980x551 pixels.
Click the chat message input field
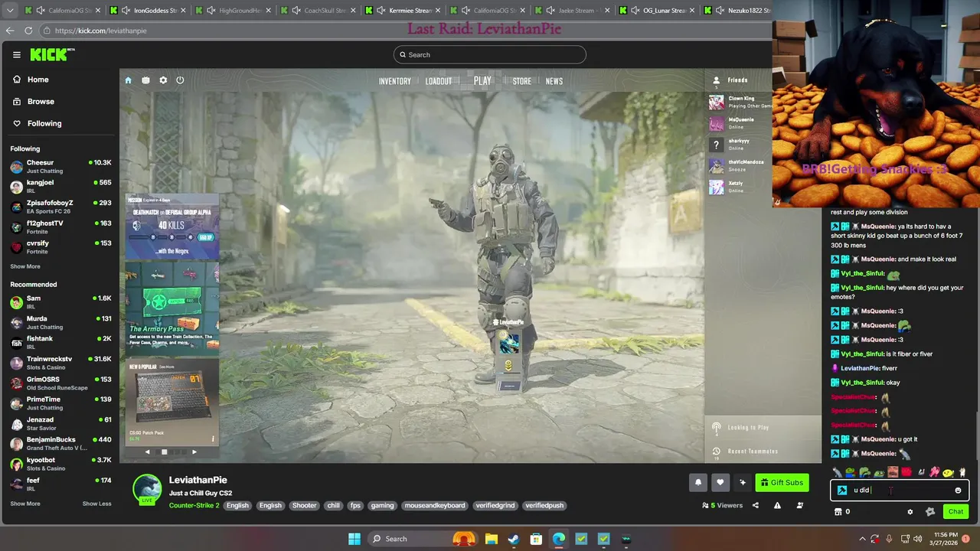[900, 491]
